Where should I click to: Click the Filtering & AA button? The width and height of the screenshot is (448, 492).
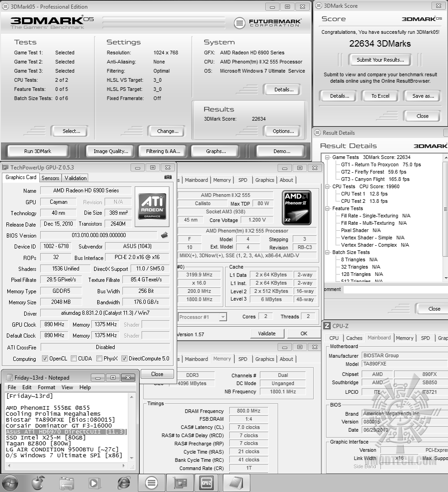(163, 151)
